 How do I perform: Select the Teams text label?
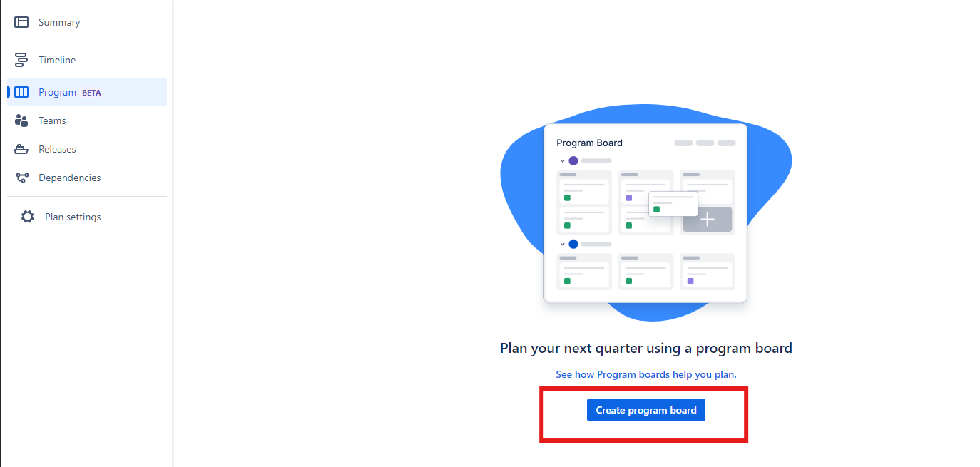(x=52, y=120)
